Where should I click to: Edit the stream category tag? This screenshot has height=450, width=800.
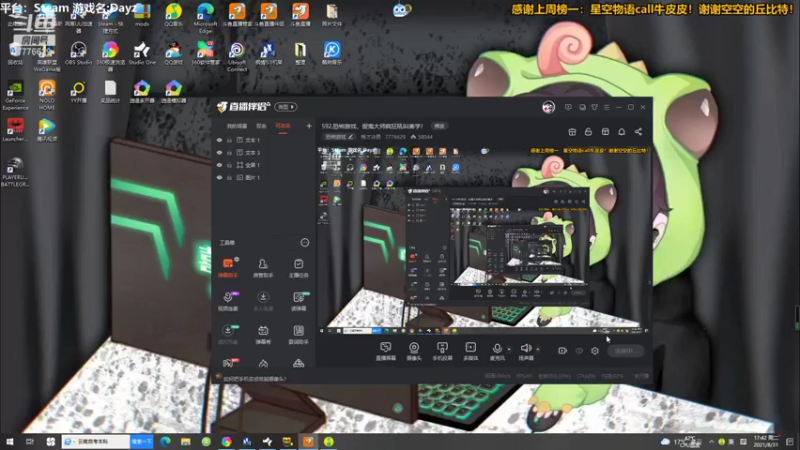(339, 137)
